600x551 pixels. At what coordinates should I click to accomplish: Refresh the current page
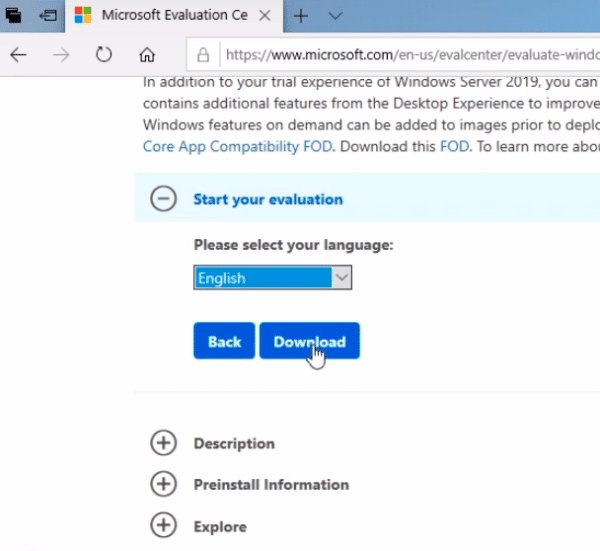pos(104,54)
